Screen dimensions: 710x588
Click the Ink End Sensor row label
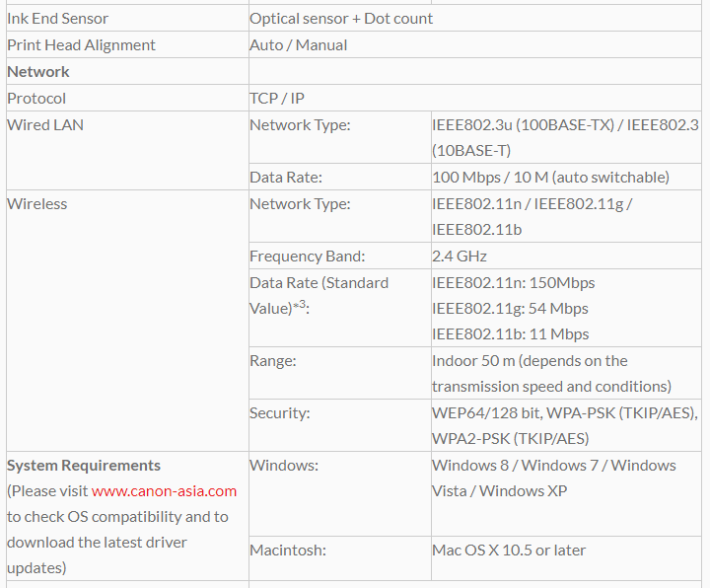pyautogui.click(x=57, y=18)
